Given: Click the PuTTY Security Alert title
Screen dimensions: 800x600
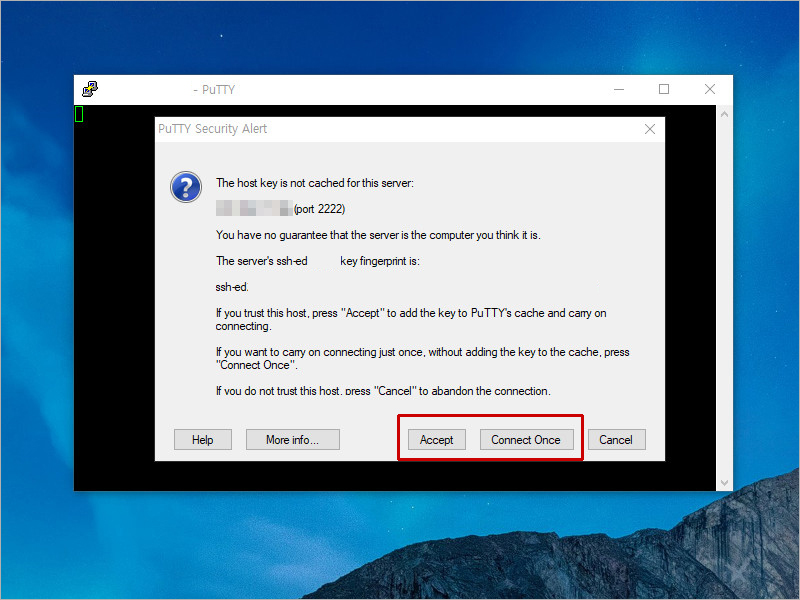Looking at the screenshot, I should [213, 129].
